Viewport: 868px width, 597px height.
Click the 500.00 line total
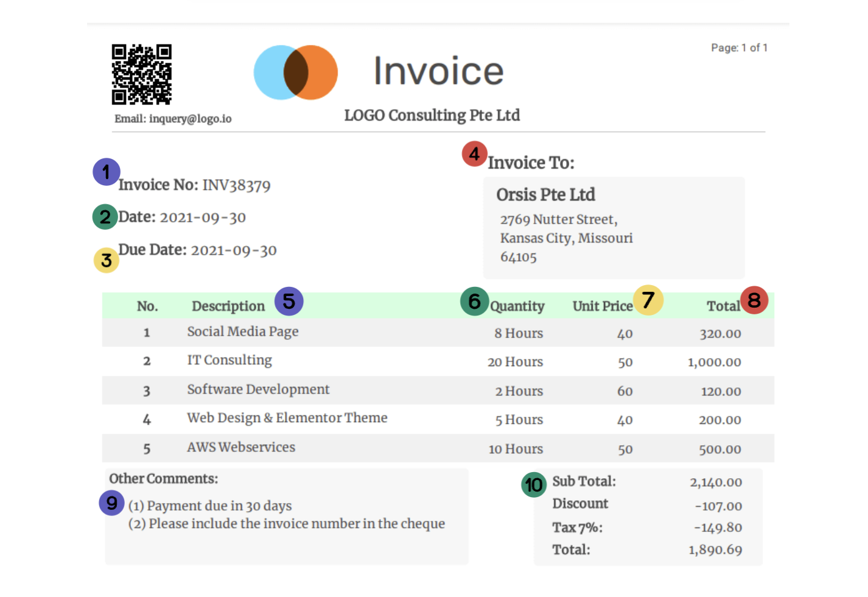click(720, 449)
